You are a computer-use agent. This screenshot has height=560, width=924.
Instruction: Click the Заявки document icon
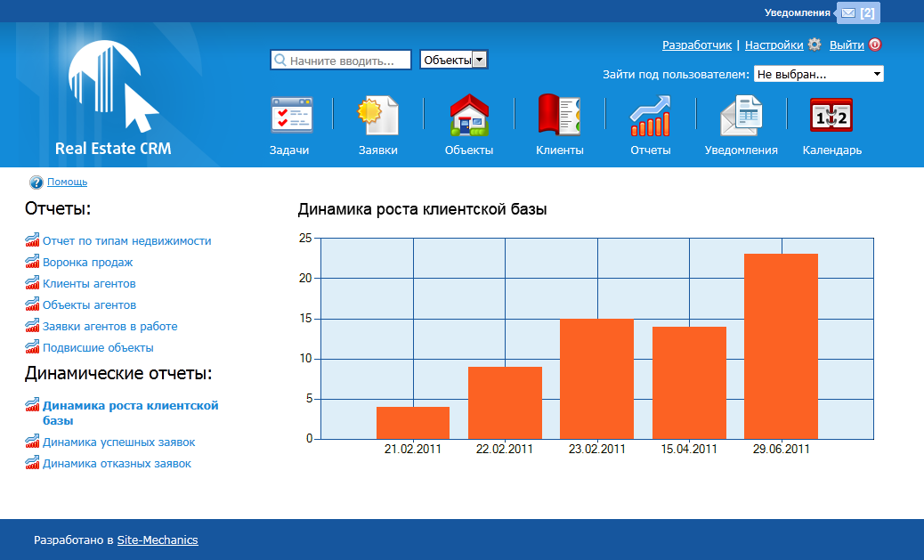[x=378, y=117]
